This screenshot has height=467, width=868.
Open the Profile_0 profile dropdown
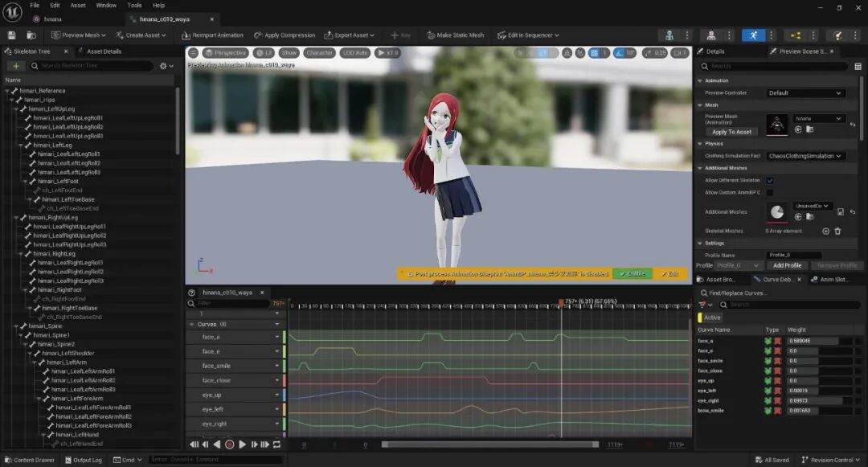pos(738,265)
